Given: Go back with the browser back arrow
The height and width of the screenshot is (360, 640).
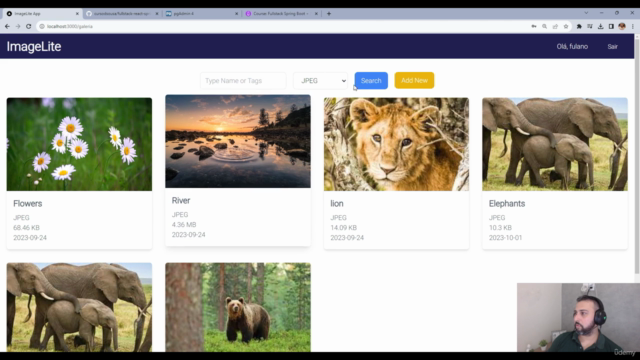Looking at the screenshot, I should 7,26.
